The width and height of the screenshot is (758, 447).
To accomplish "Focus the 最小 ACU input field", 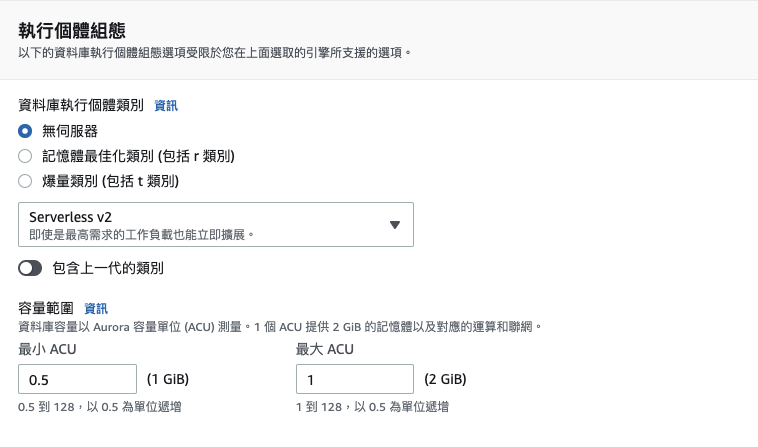I will [x=77, y=380].
